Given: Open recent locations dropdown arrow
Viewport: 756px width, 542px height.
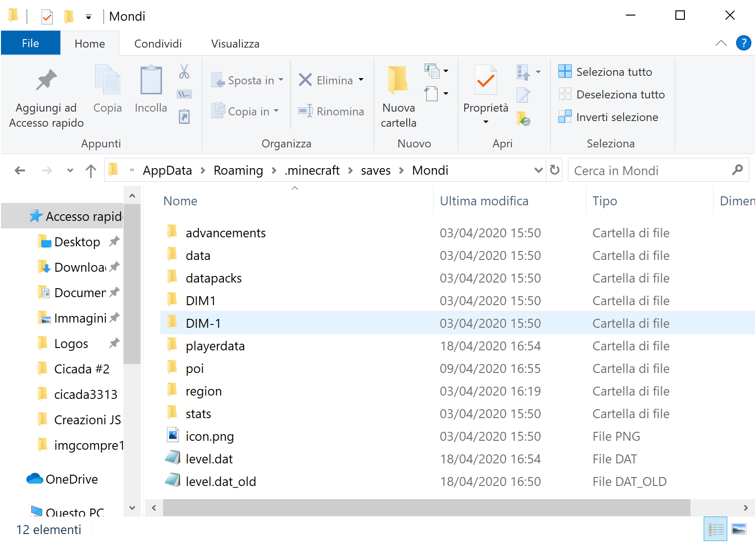Looking at the screenshot, I should coord(70,170).
